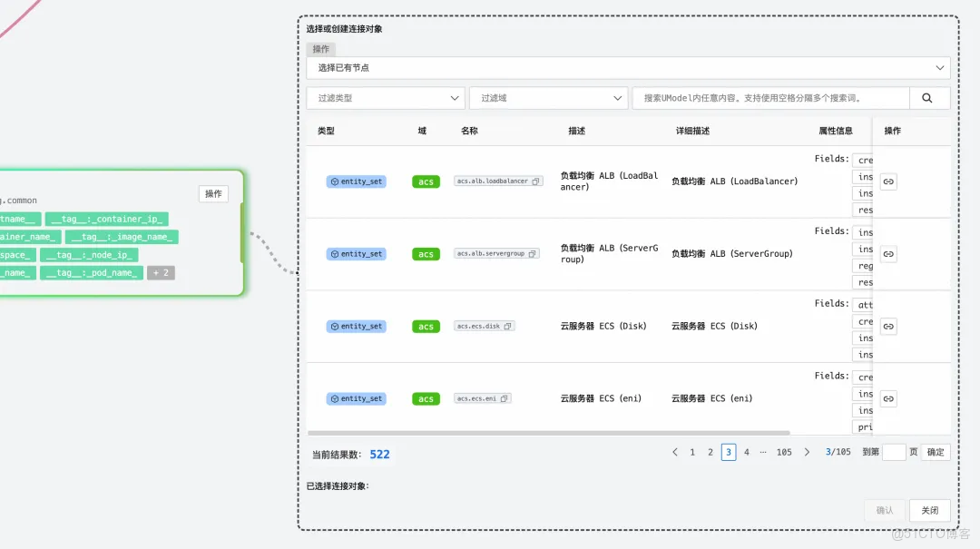Click the entity_set badge in the first row
Image resolution: width=980 pixels, height=549 pixels.
(x=356, y=181)
